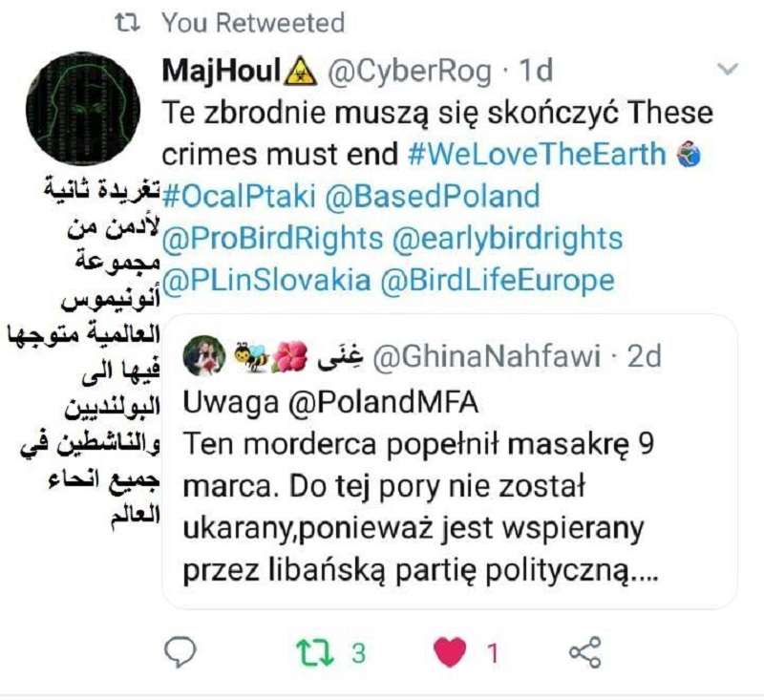The height and width of the screenshot is (700, 764).
Task: Unlike the tweet via red heart icon
Action: 450,652
